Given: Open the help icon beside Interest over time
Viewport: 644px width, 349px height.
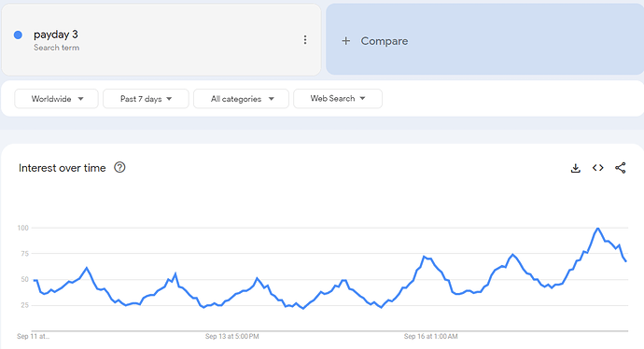Looking at the screenshot, I should pyautogui.click(x=119, y=168).
